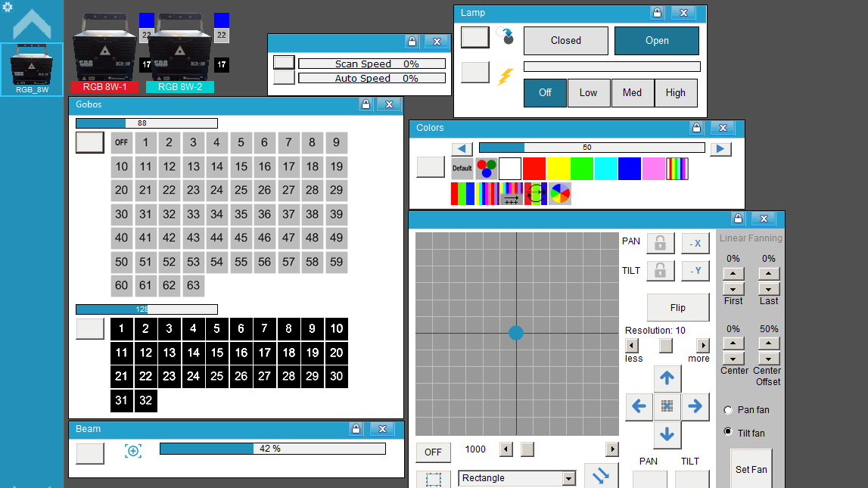The image size is (868, 488).
Task: Click the settings gear icon
Action: click(x=8, y=7)
